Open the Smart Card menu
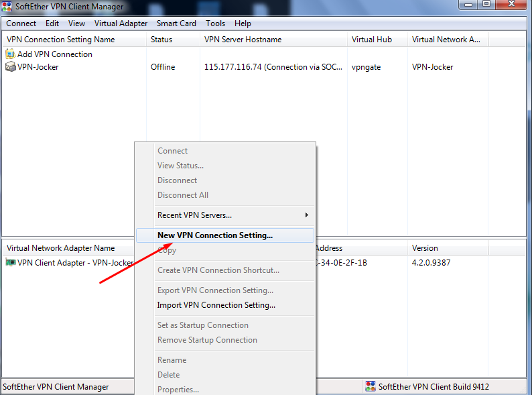 [176, 23]
